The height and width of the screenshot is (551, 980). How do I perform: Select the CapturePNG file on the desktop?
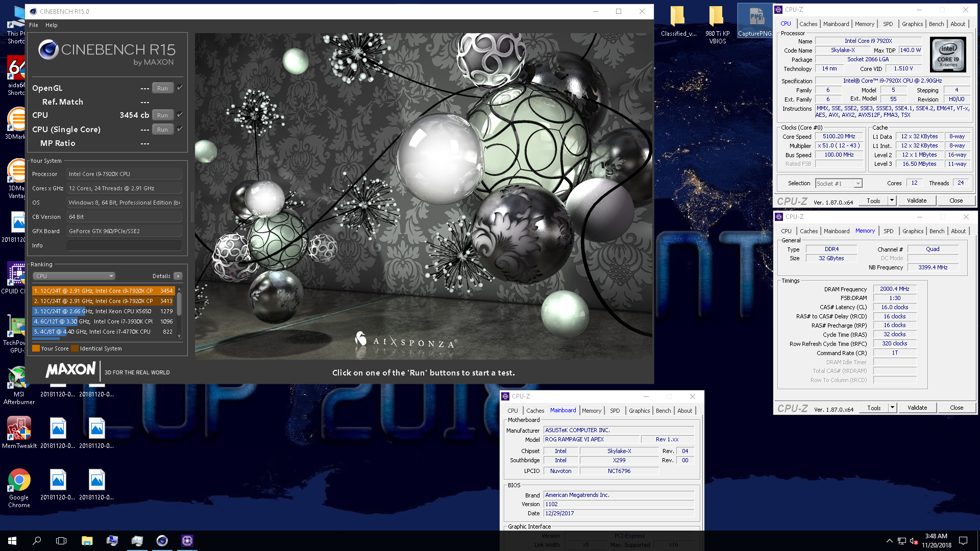(x=755, y=21)
